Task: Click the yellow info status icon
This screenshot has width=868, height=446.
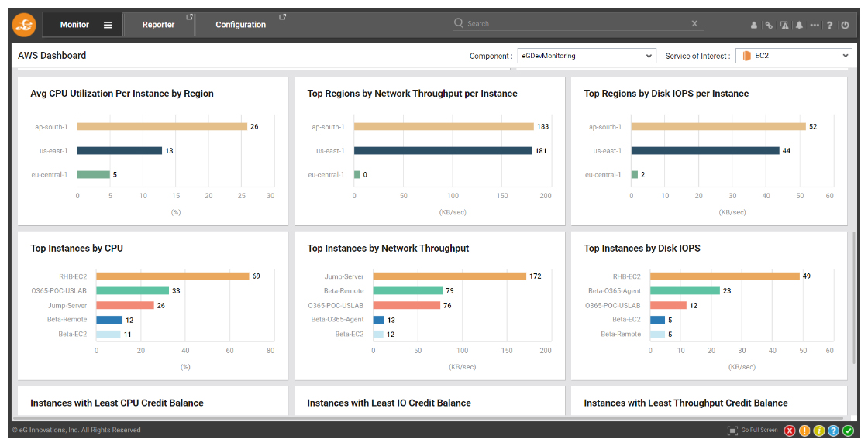Action: [818, 431]
